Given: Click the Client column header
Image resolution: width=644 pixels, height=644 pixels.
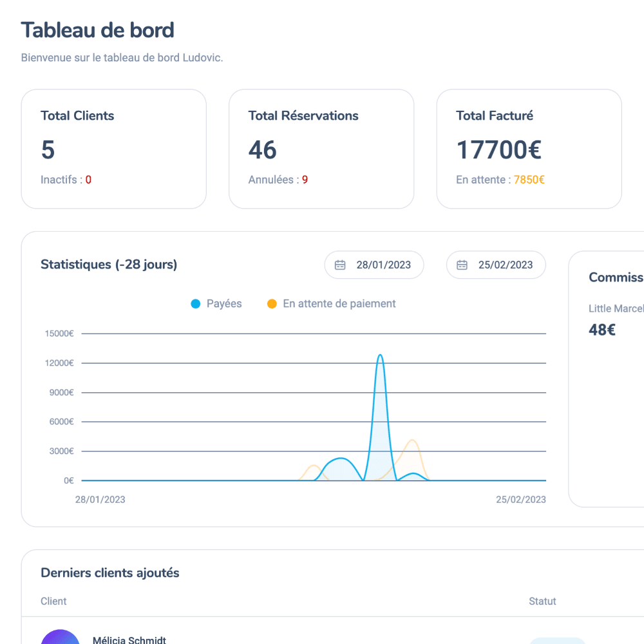Looking at the screenshot, I should point(53,601).
